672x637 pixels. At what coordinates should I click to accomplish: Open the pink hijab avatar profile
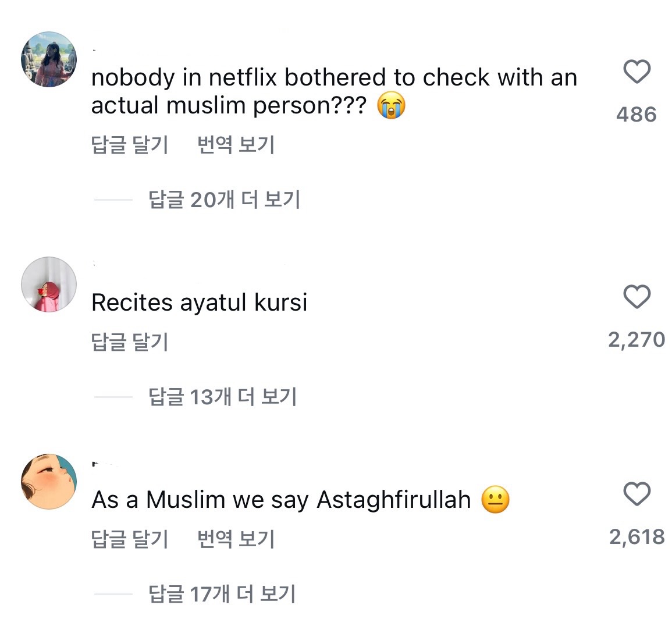click(49, 284)
